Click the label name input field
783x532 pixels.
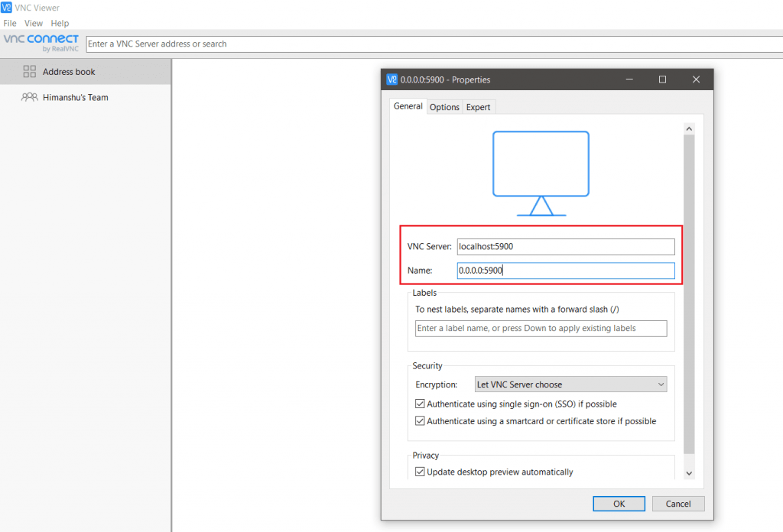tap(541, 329)
